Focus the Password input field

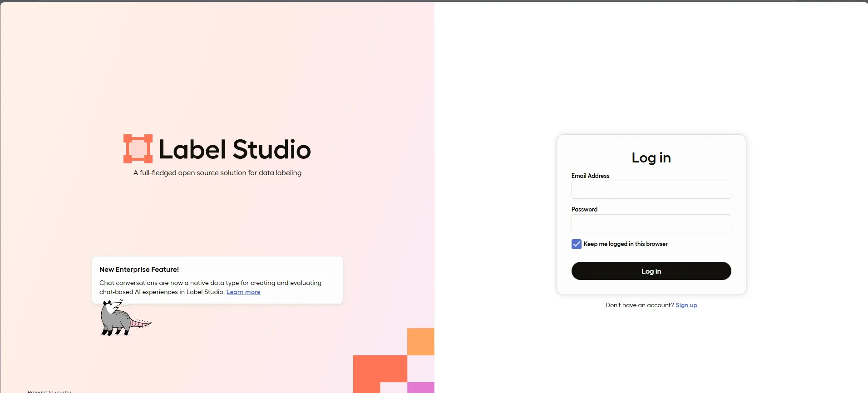pyautogui.click(x=651, y=223)
